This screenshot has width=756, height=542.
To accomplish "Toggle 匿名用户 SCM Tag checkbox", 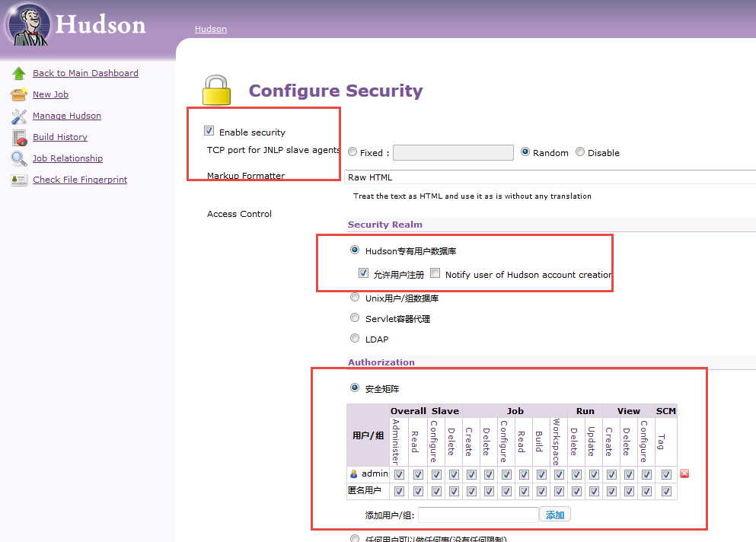I will [666, 491].
